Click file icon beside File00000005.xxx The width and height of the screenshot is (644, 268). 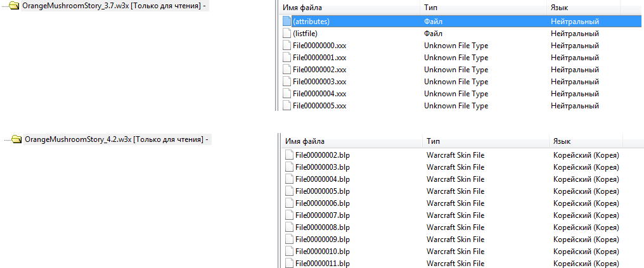[287, 106]
